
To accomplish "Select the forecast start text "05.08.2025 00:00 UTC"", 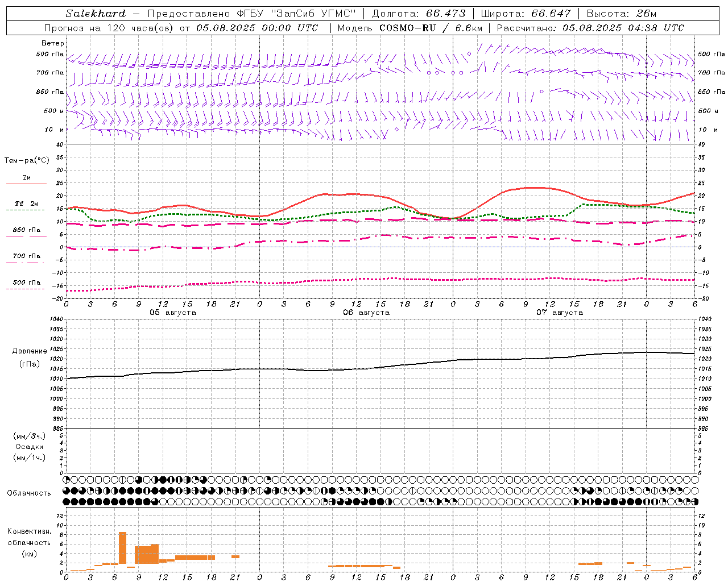I will point(257,28).
